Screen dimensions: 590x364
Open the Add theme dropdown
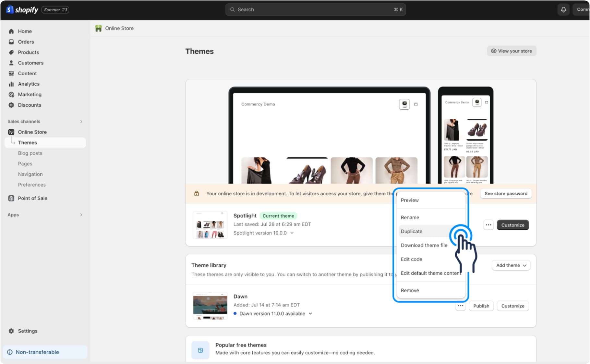pos(511,265)
